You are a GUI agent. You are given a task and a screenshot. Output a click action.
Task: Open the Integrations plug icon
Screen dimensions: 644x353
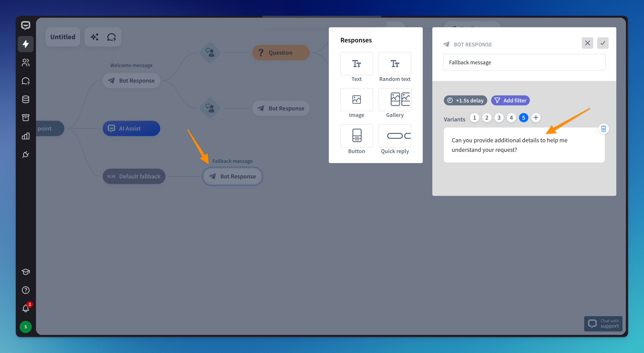coord(26,155)
